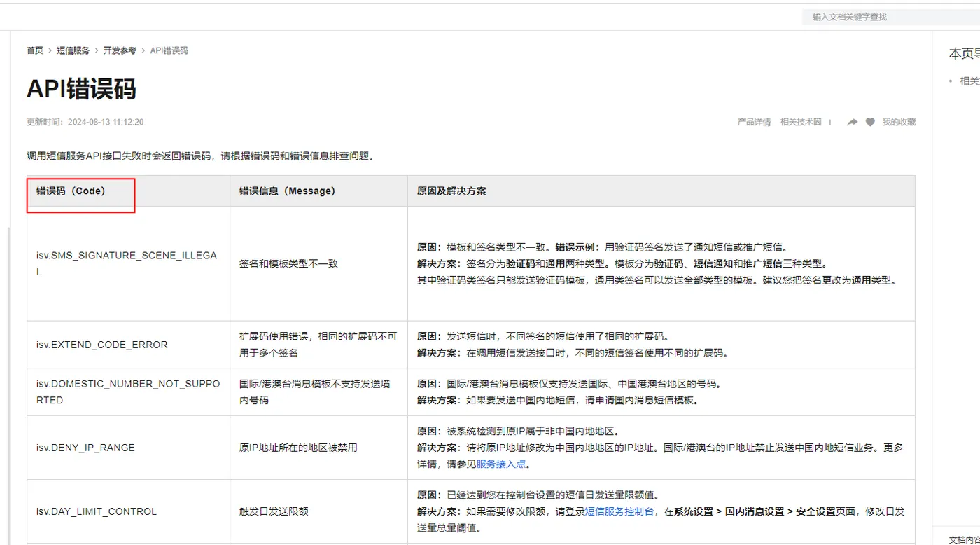The height and width of the screenshot is (545, 980).
Task: Go to 短信服务 breadcrumb
Action: click(73, 50)
